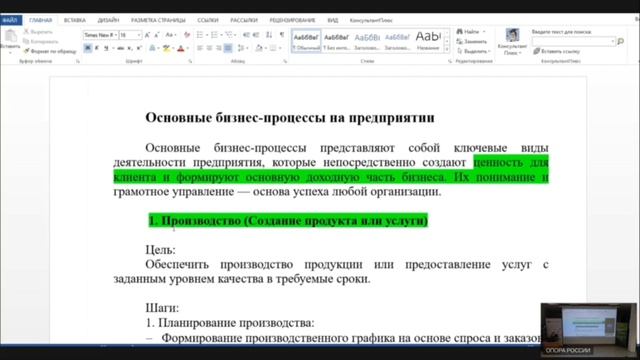
Task: Apply the red font color
Action: 181,48
